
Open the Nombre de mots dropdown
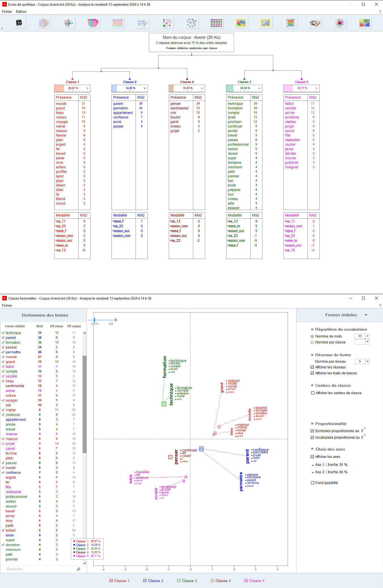pyautogui.click(x=367, y=336)
